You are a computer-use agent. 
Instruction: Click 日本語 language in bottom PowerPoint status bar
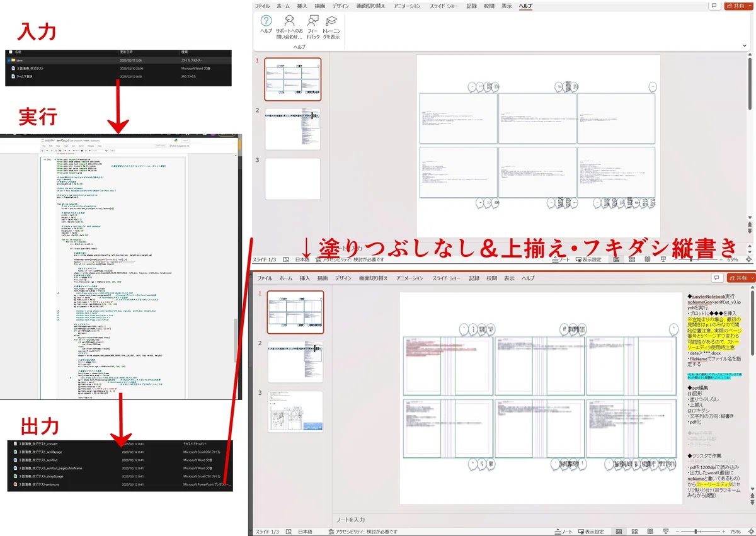pyautogui.click(x=305, y=532)
